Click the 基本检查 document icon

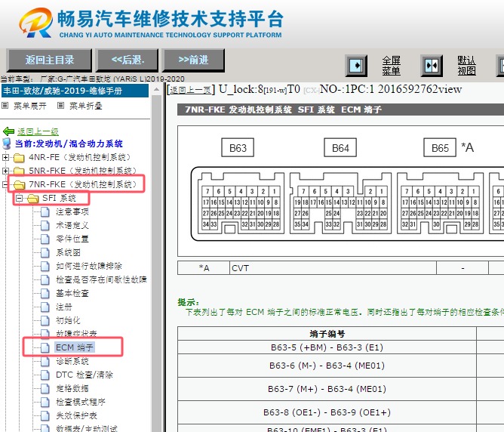[45, 293]
